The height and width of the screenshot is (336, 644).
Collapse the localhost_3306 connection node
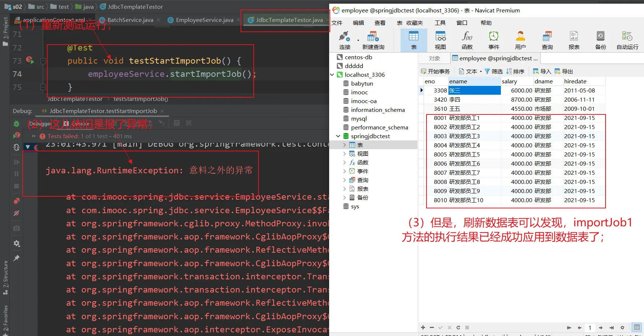point(332,75)
